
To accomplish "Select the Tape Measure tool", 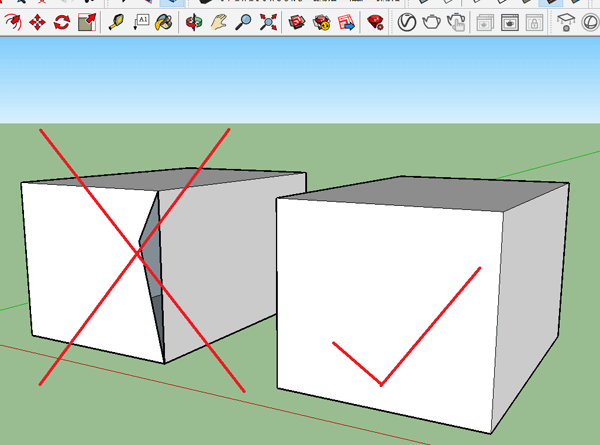I will (116, 22).
